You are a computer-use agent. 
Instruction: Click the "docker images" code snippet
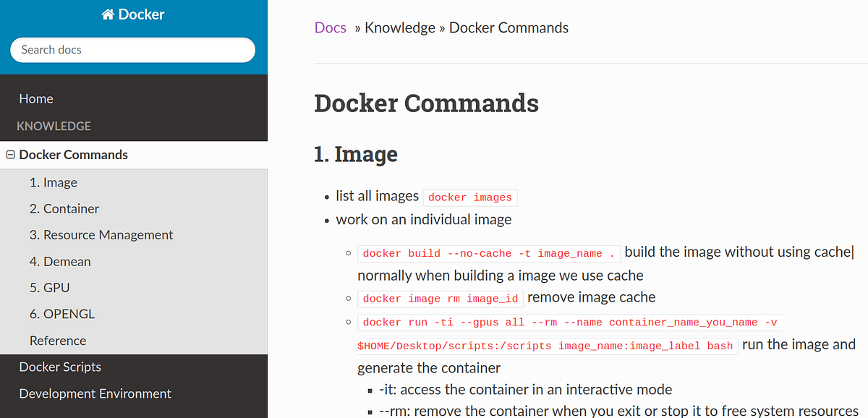coord(469,197)
